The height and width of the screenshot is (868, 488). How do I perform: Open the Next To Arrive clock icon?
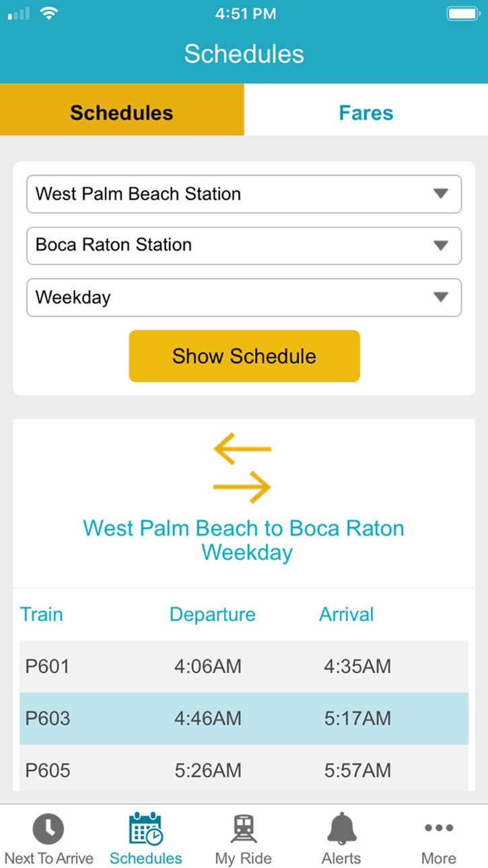(48, 829)
